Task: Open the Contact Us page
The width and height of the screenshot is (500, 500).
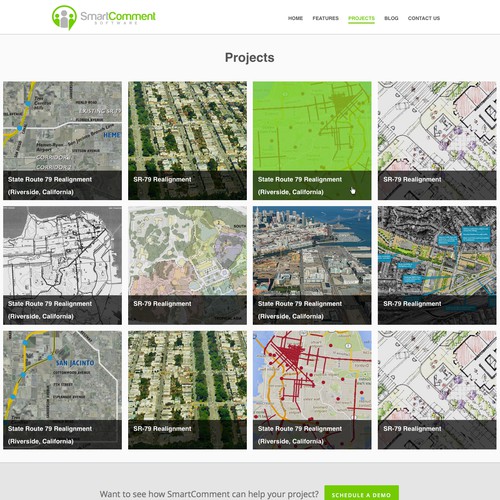Action: coord(424,18)
